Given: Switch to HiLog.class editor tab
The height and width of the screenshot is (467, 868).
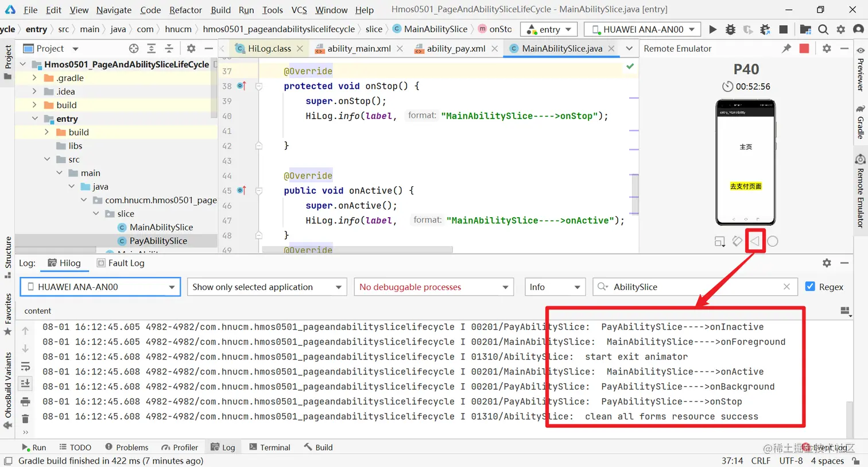Looking at the screenshot, I should coord(269,48).
